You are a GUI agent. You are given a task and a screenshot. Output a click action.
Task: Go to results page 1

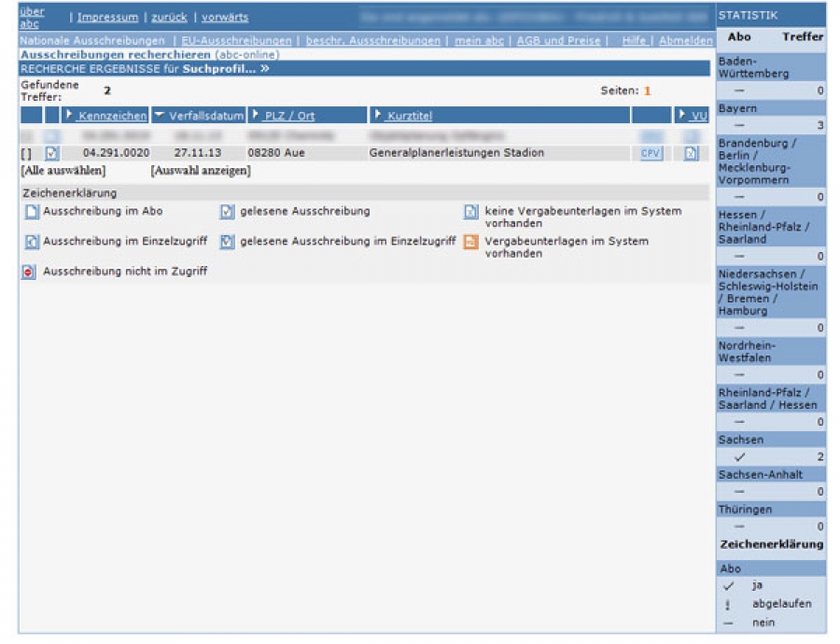(x=647, y=91)
